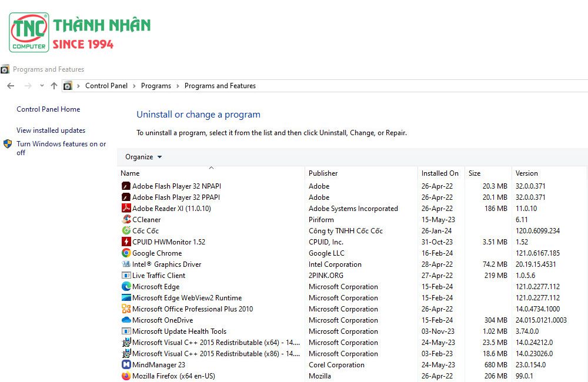Image resolution: width=588 pixels, height=382 pixels.
Task: Select the 'MindManager 23' program name
Action: tap(159, 365)
